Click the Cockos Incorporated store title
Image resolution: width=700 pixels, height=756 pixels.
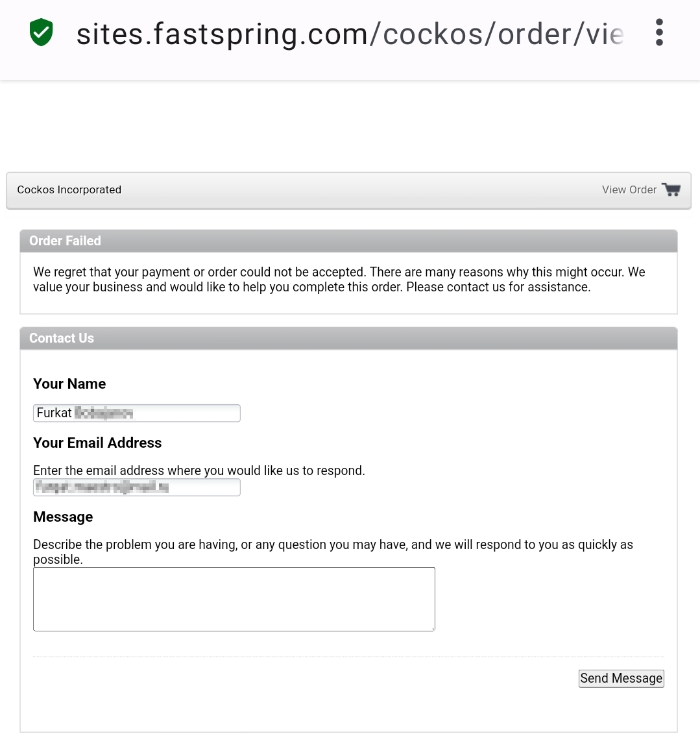click(x=69, y=189)
